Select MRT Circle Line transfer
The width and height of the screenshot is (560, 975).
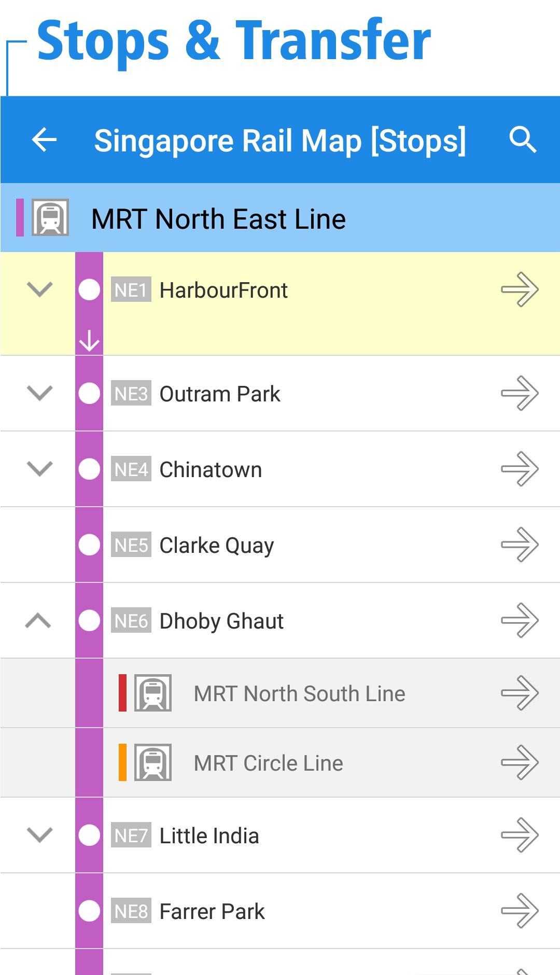[x=268, y=763]
